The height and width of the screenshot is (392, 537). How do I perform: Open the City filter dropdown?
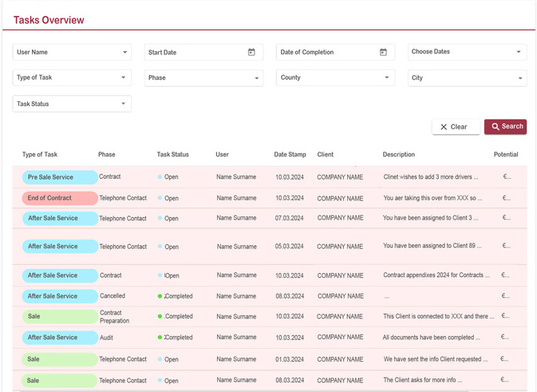467,78
